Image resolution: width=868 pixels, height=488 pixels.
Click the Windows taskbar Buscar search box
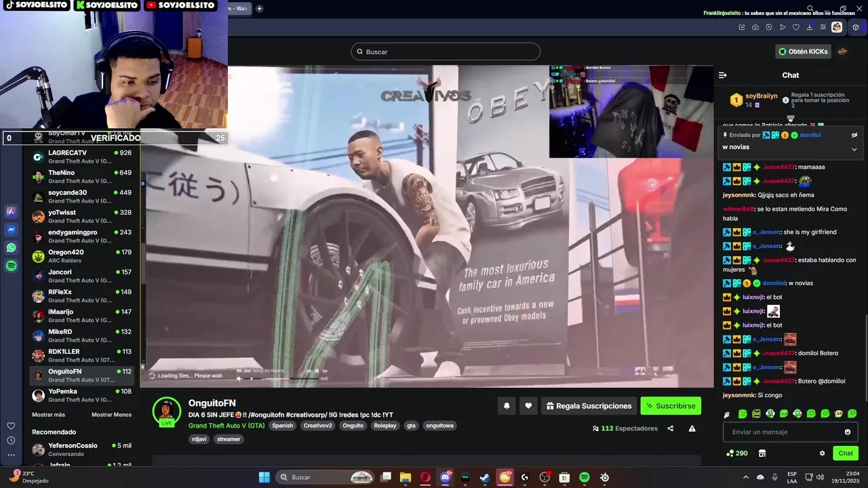coord(325,477)
